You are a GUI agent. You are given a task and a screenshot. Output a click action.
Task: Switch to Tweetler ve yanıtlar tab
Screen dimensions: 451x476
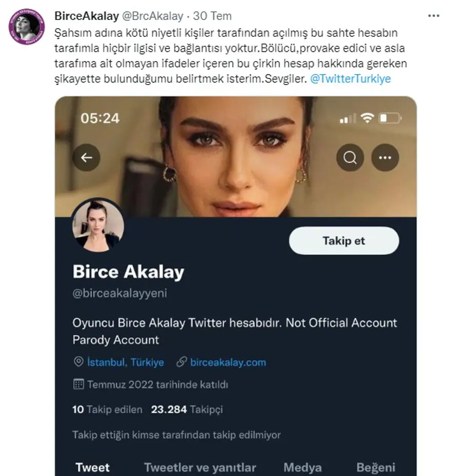[200, 467]
